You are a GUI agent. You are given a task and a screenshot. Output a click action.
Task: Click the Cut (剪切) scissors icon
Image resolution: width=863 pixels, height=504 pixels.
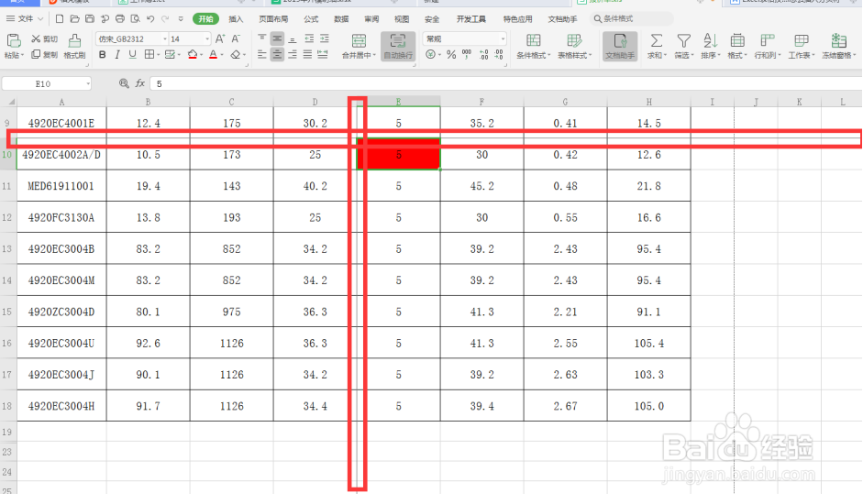(x=36, y=38)
